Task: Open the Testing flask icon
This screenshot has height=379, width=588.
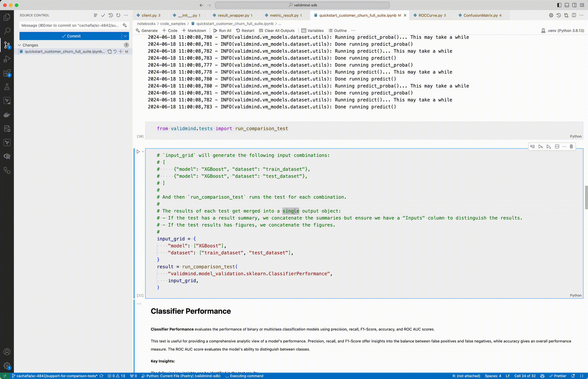Action: 7,87
